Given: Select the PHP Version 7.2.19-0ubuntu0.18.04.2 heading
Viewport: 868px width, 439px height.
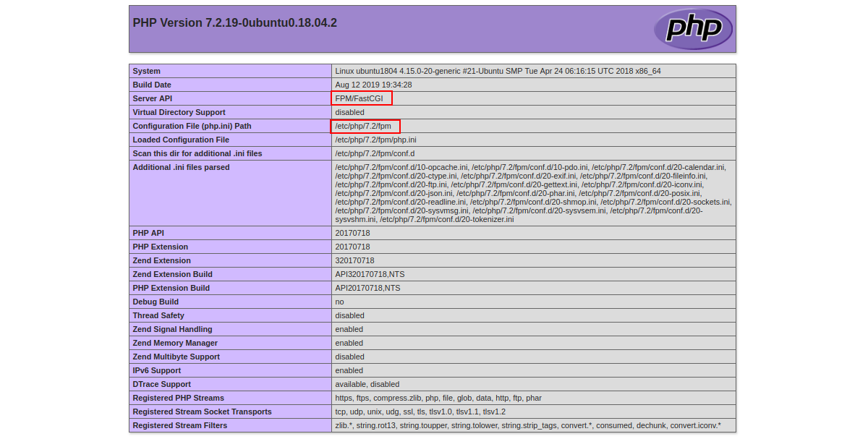Looking at the screenshot, I should [235, 23].
